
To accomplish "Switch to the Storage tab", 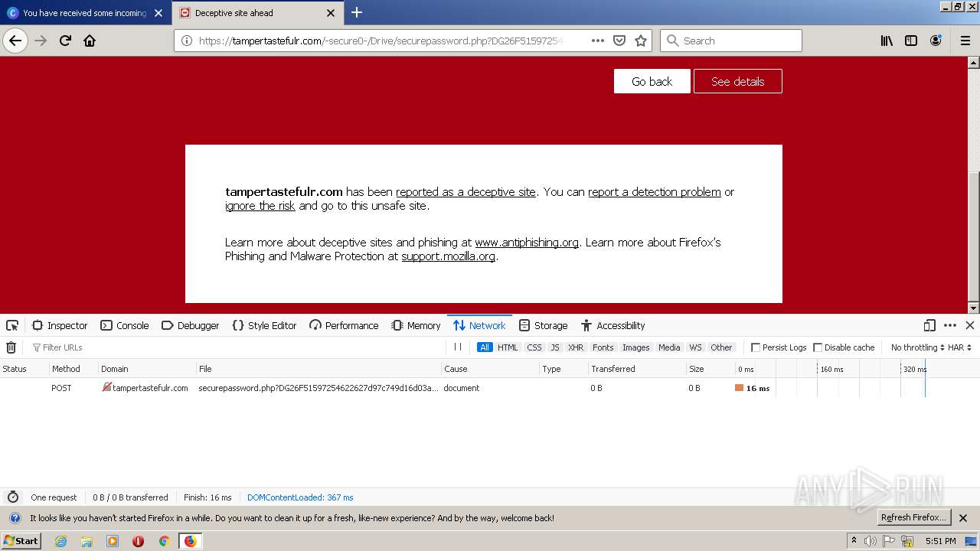I will [x=543, y=325].
